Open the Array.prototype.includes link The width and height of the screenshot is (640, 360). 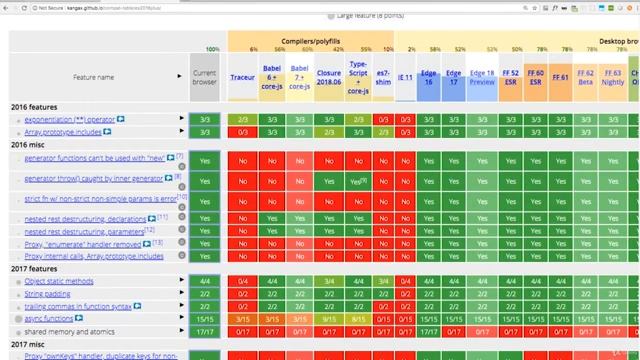tap(63, 132)
